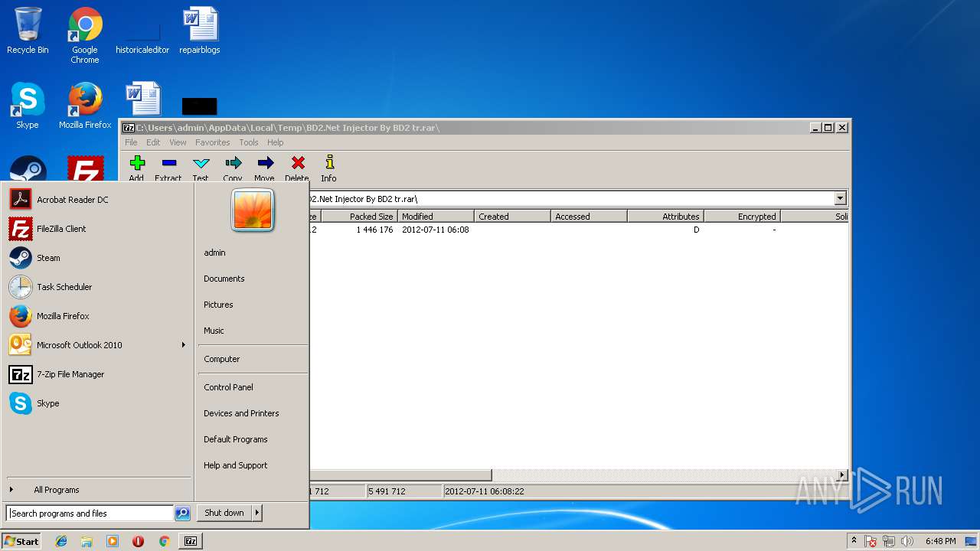
Task: Expand Microsoft Outlook 2010 jump list arrow
Action: click(183, 345)
